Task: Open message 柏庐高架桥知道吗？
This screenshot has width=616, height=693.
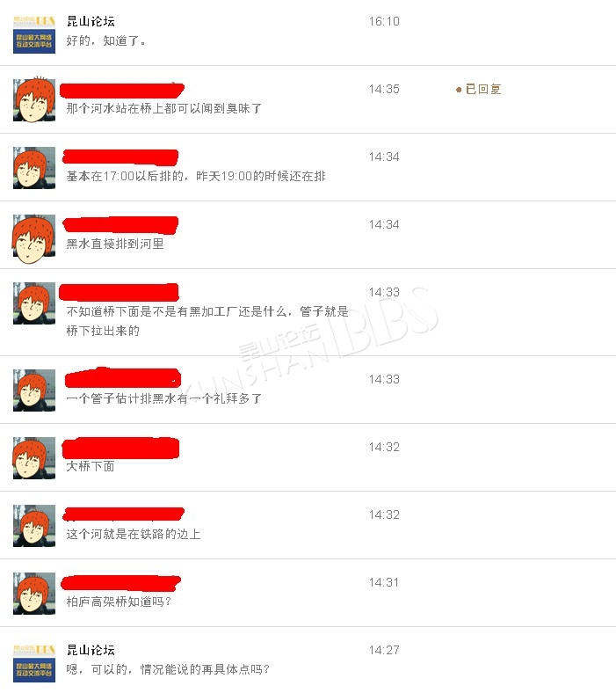Action: coord(119,602)
